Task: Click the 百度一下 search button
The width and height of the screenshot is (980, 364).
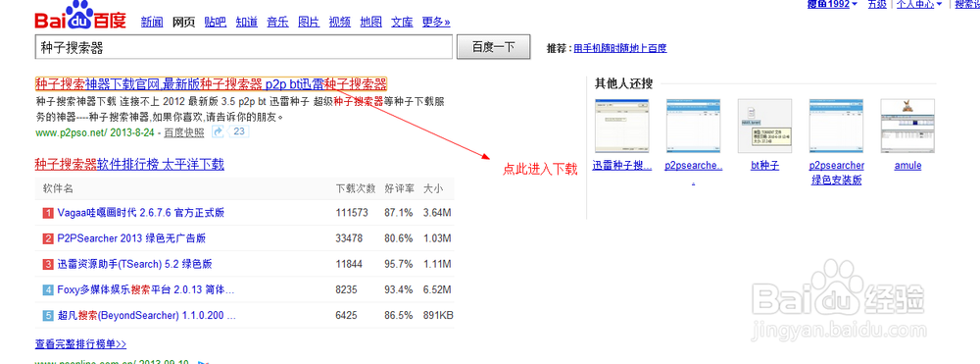Action: [x=494, y=47]
